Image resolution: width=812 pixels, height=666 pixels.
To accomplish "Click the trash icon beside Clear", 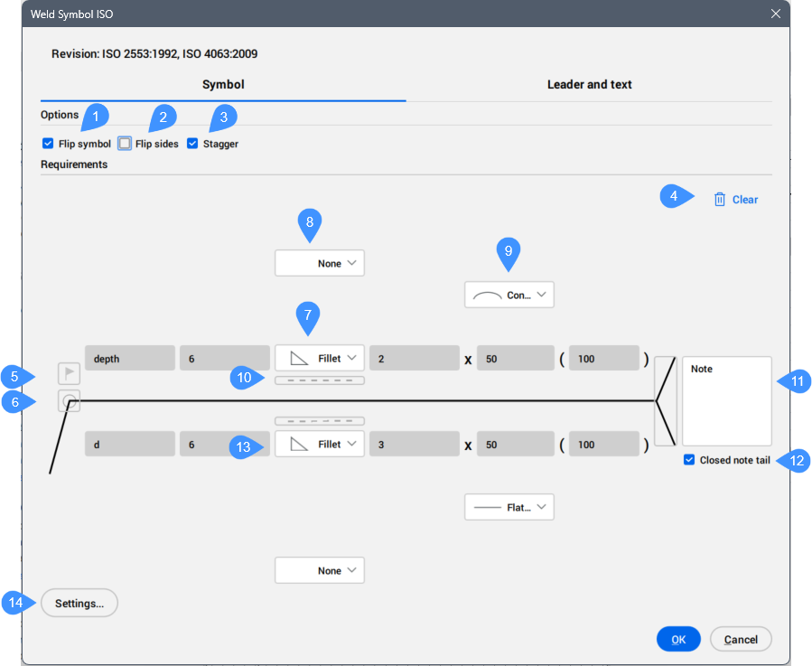I will tap(720, 200).
